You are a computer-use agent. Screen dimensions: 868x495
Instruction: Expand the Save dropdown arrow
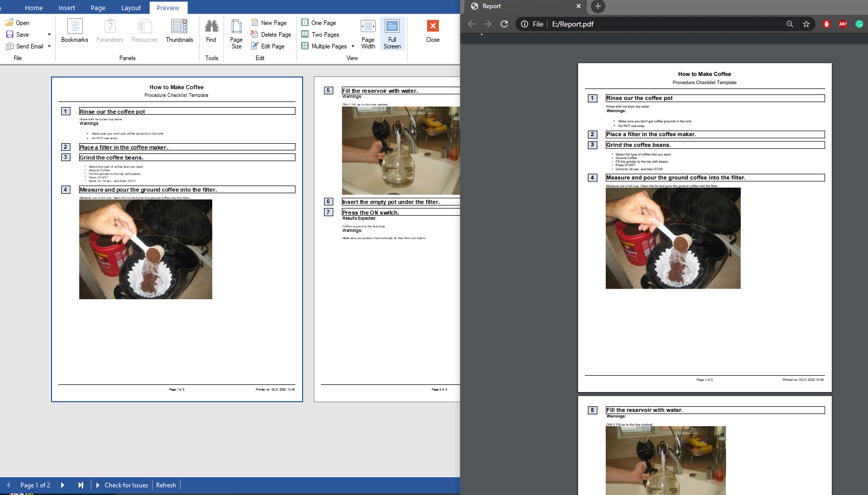click(x=49, y=35)
